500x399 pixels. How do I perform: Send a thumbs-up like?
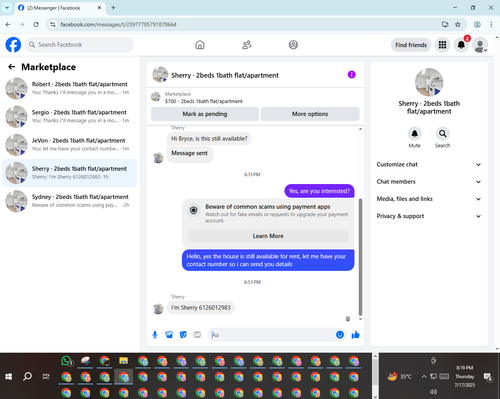[356, 335]
